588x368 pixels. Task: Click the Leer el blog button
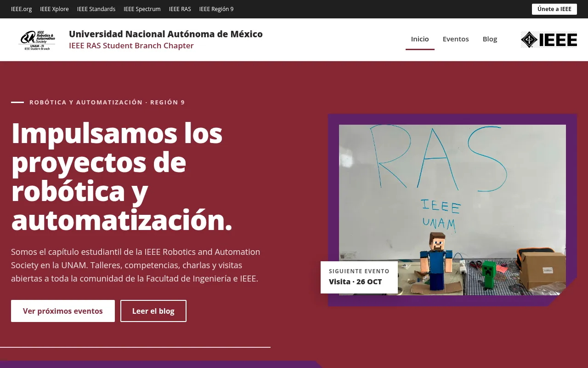tap(153, 311)
